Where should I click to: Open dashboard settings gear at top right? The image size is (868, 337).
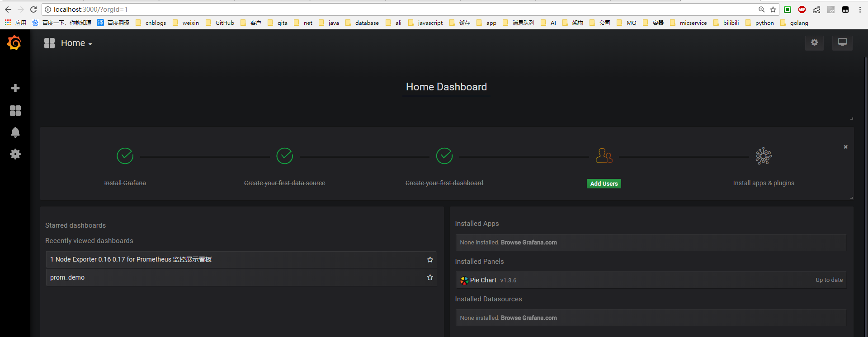[x=814, y=42]
